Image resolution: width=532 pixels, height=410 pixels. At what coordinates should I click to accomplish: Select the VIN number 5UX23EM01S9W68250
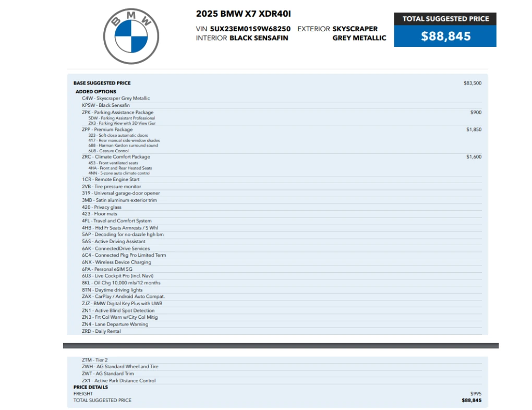click(x=250, y=29)
